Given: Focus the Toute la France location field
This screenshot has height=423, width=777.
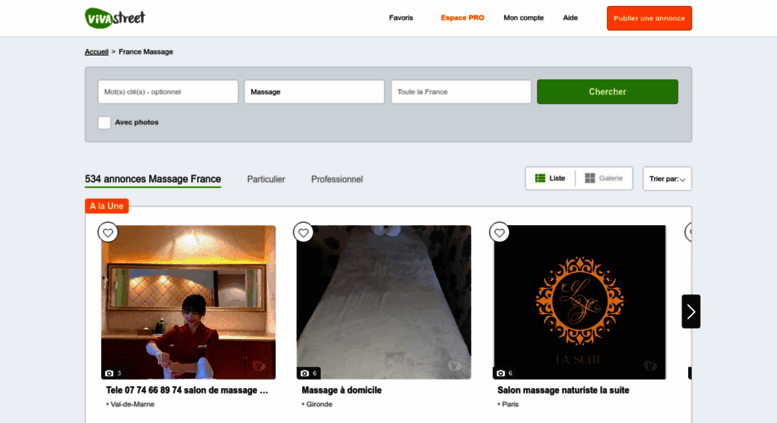Looking at the screenshot, I should click(461, 92).
